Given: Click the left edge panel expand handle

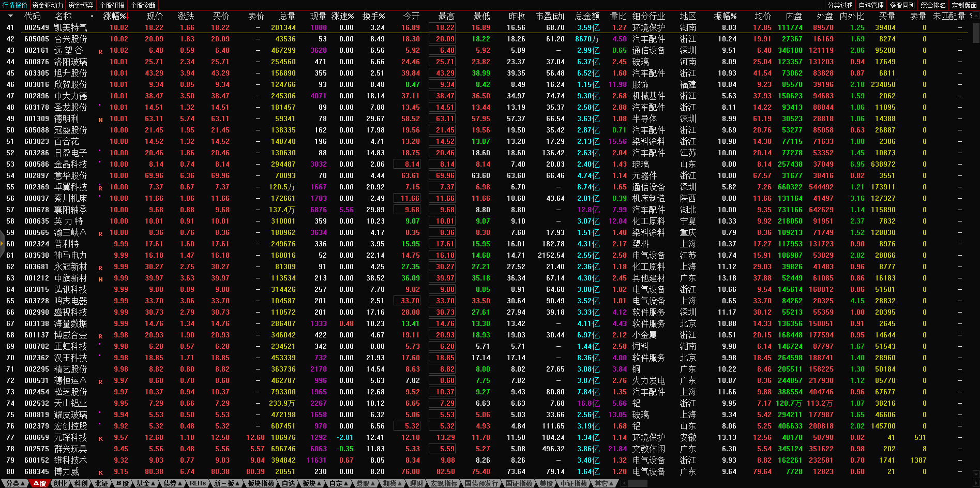Looking at the screenshot, I should [x=2, y=244].
